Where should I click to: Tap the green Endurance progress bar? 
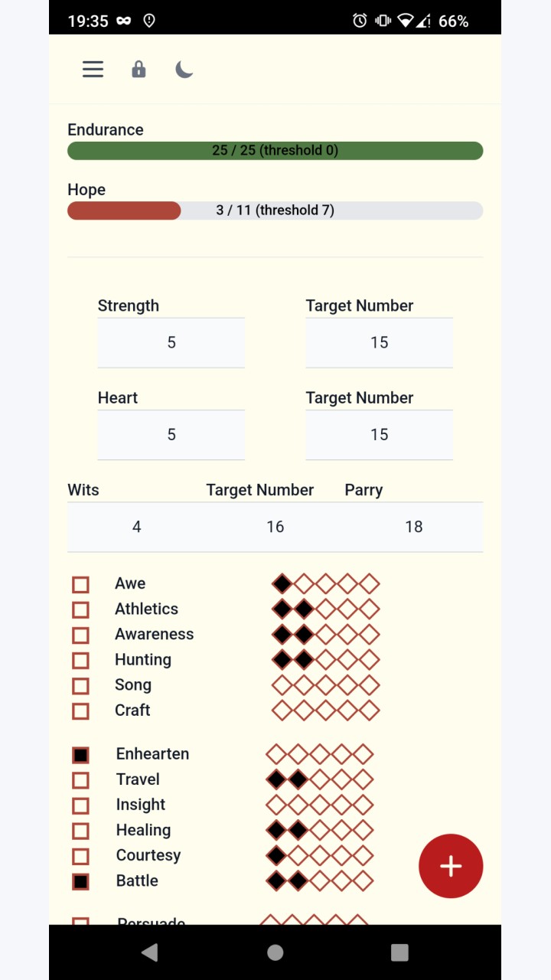tap(275, 151)
